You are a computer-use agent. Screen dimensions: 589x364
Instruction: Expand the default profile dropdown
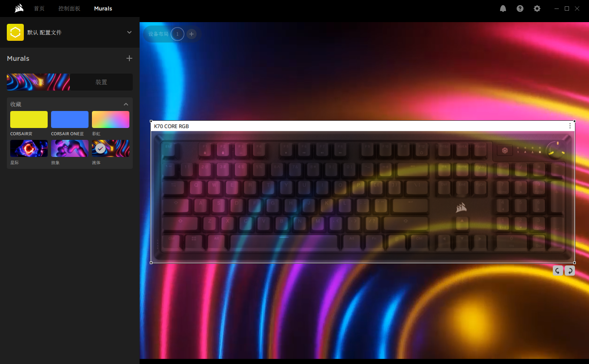129,32
